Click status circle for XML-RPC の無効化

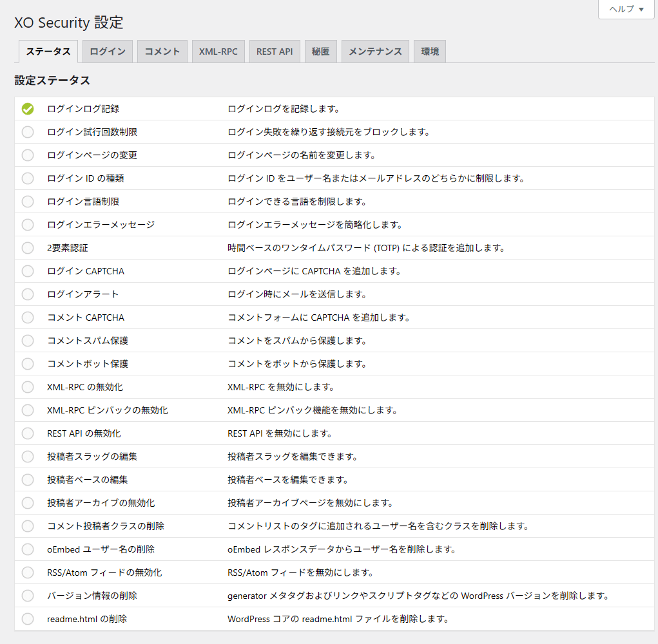pos(28,387)
